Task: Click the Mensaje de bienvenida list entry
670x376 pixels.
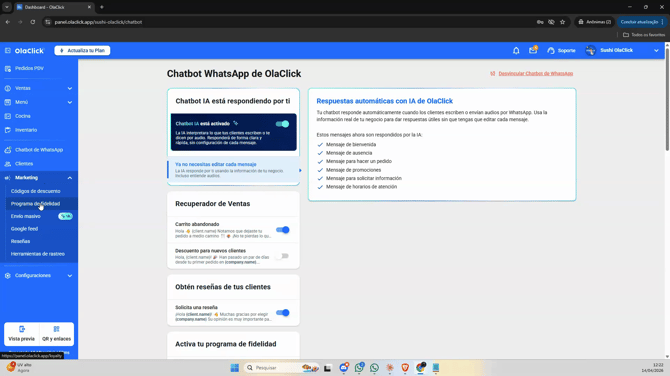Action: pos(351,144)
